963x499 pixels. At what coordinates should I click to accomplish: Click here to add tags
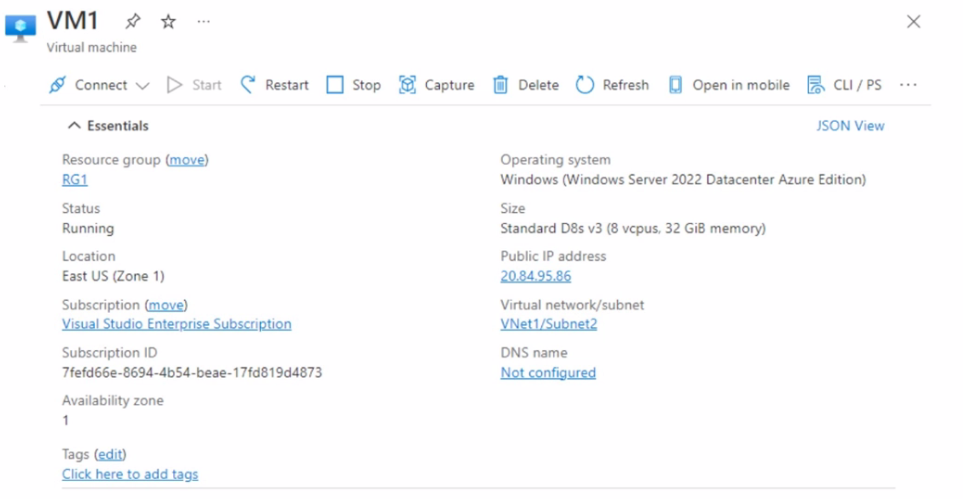(130, 474)
